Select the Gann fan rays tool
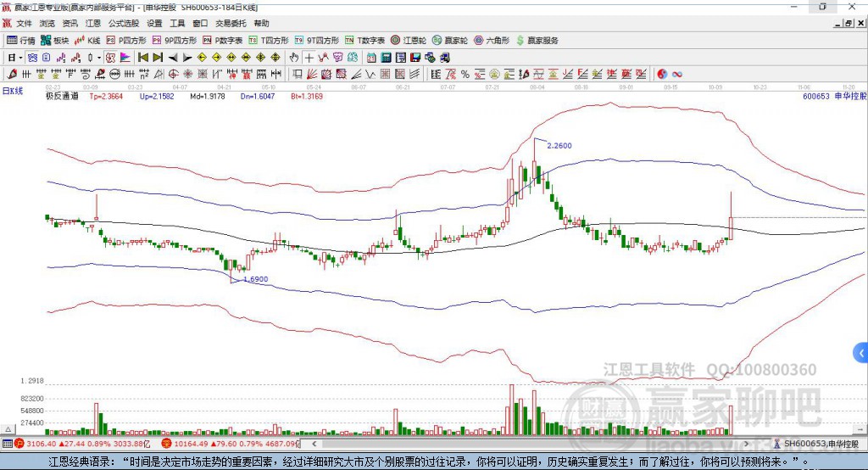Viewport: 868px width, 470px height. pos(312,75)
